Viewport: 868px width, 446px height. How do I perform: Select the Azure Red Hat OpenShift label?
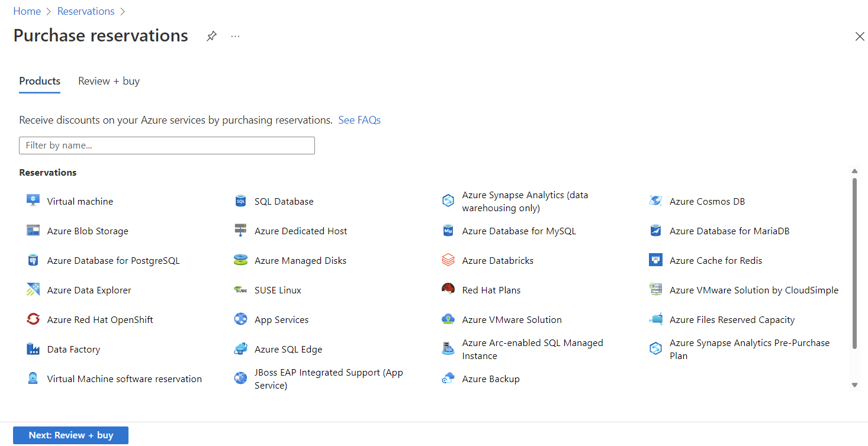coord(100,320)
